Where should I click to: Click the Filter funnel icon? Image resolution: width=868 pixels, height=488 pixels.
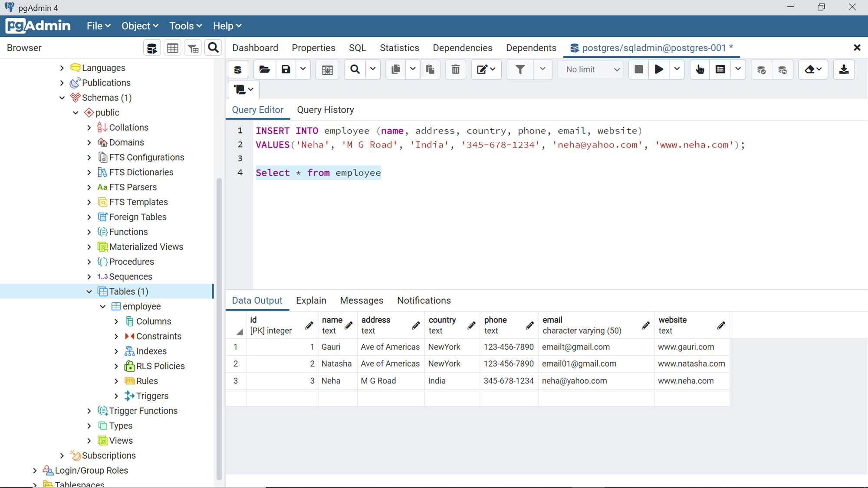(x=520, y=69)
